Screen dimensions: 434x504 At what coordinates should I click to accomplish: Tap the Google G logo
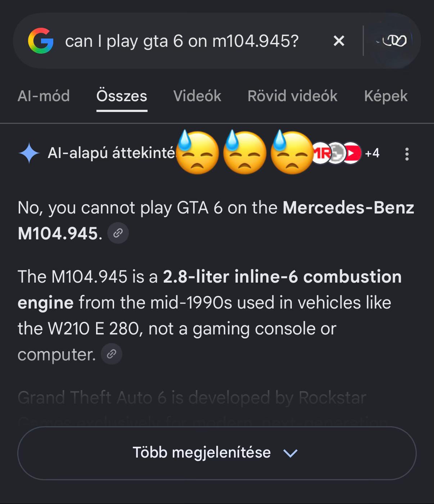point(41,41)
